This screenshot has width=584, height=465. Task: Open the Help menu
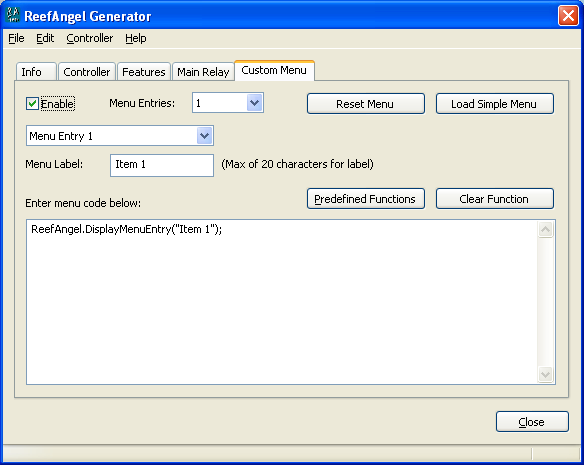click(136, 38)
